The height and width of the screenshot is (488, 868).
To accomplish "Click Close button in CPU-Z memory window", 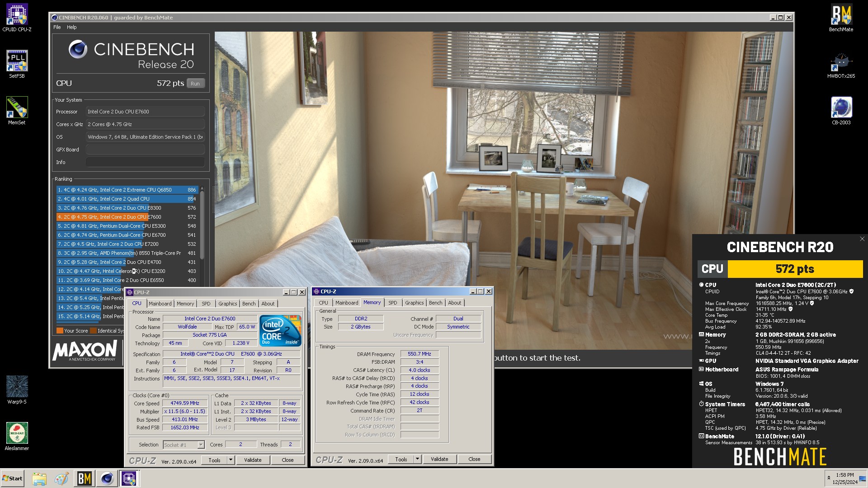I will pos(474,459).
